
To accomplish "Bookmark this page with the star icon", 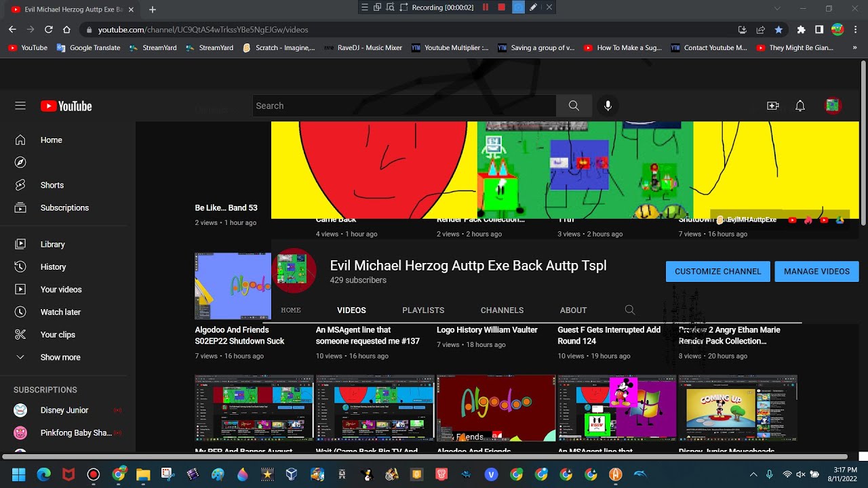I will (x=778, y=30).
